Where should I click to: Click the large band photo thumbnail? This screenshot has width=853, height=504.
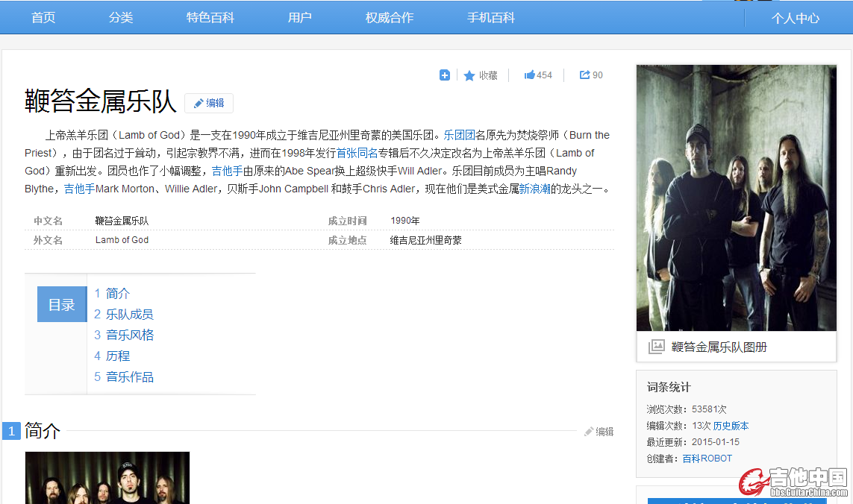[736, 198]
